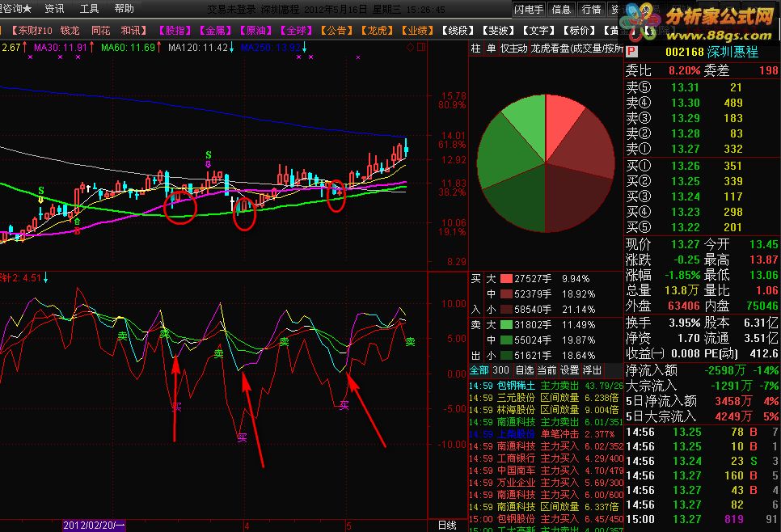Viewport: 781px width, 532px height.
Task: Click the 中国南车 主力买入 feed row
Action: [x=546, y=471]
